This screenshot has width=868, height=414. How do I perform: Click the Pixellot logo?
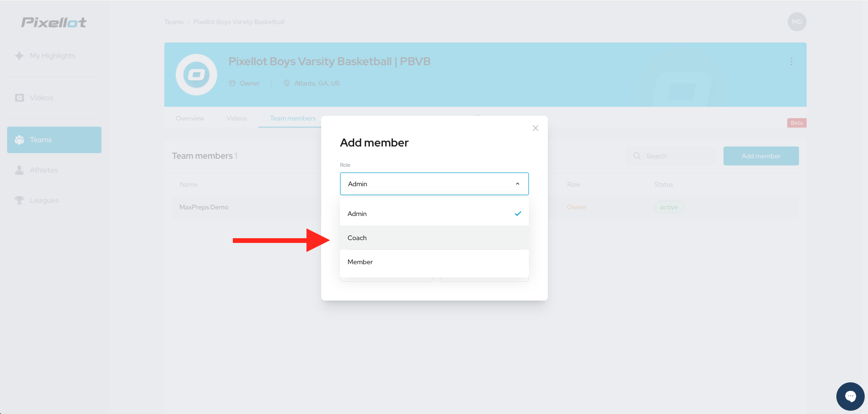pyautogui.click(x=54, y=22)
